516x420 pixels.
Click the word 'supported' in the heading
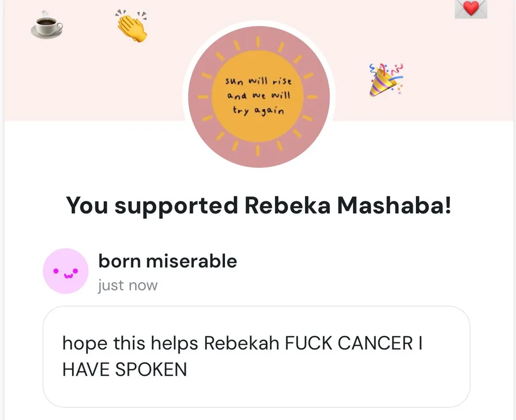[176, 205]
